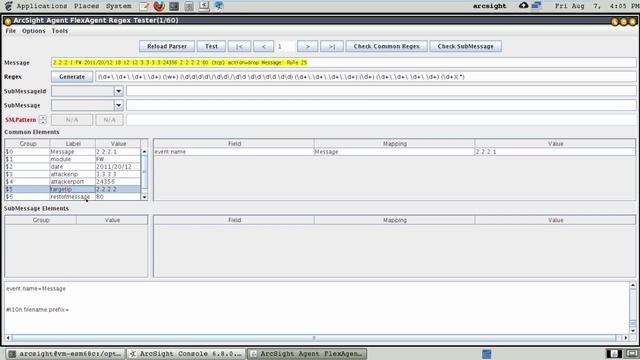Click the Regex input field
Screen dimensions: 640x360
tap(366, 77)
